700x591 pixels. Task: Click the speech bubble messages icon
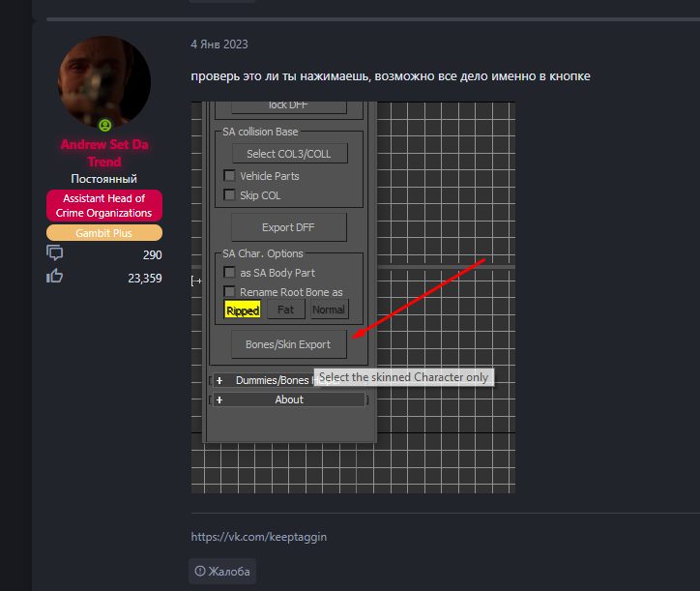coord(55,253)
